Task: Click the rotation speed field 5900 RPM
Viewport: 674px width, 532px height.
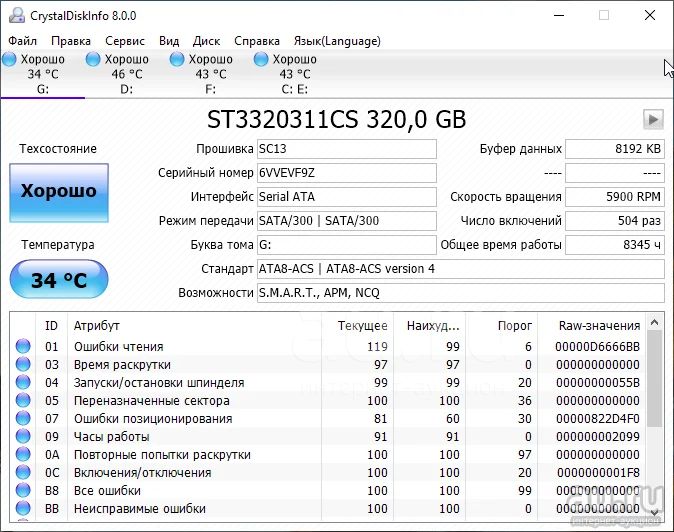Action: click(615, 197)
